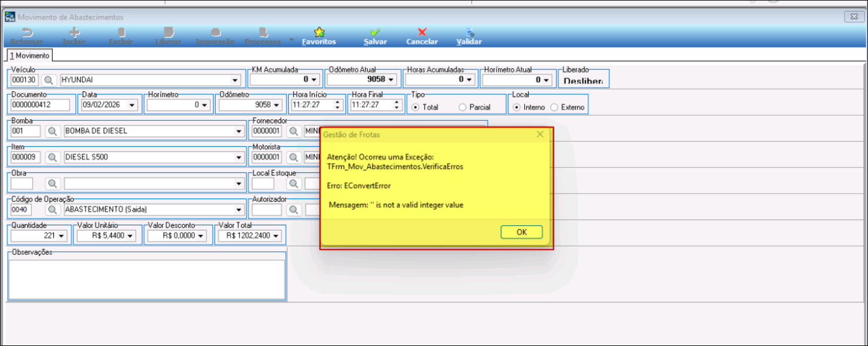The width and height of the screenshot is (868, 346).
Task: Click the Favoritos star icon
Action: [x=319, y=33]
